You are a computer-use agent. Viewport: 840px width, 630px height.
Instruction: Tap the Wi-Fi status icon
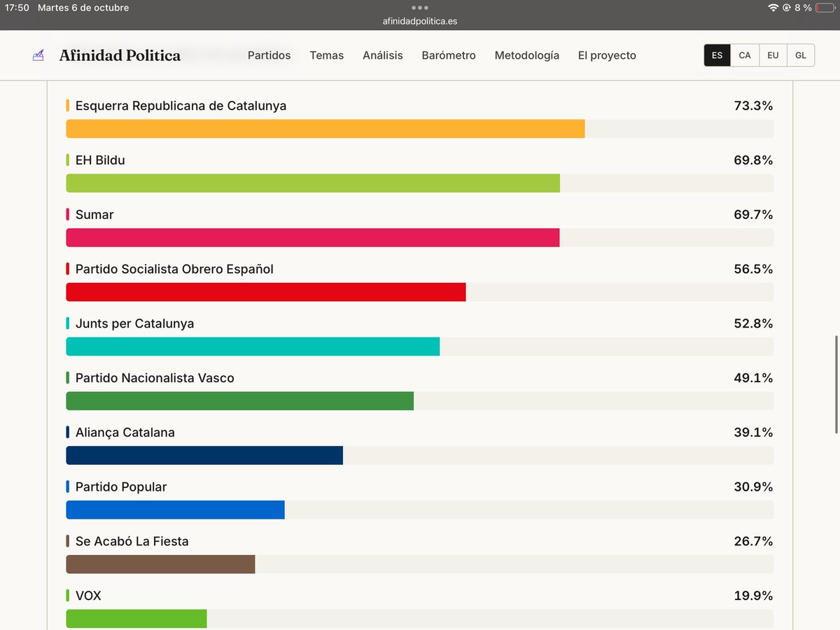773,8
